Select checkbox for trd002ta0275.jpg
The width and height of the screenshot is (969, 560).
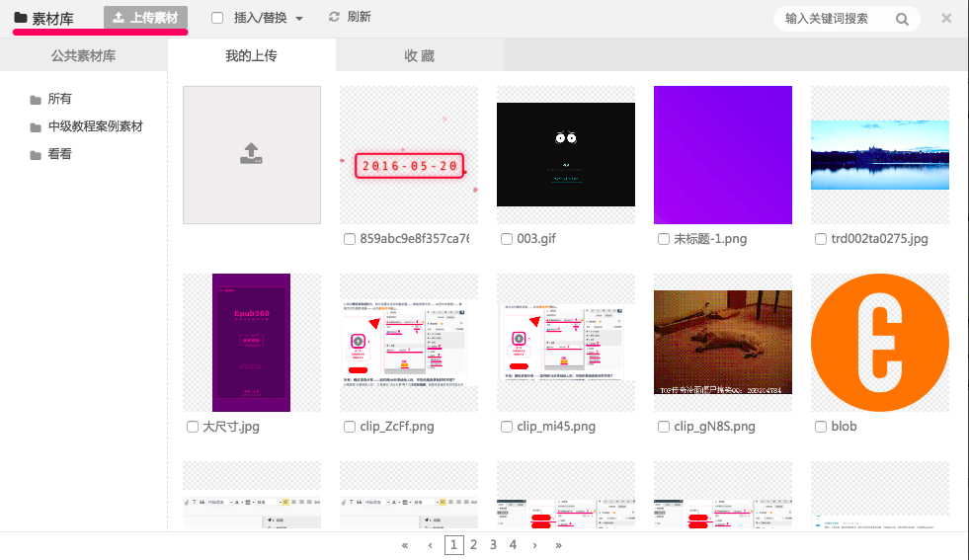[x=821, y=239]
